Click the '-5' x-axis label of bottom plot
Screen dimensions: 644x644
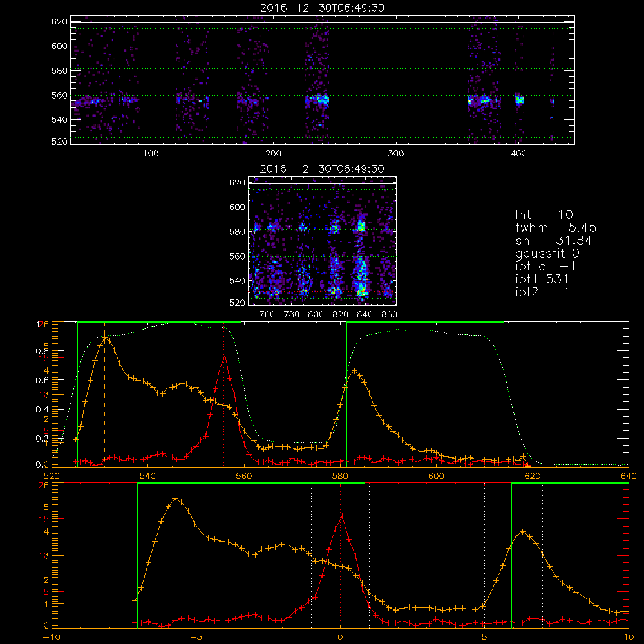[196, 637]
